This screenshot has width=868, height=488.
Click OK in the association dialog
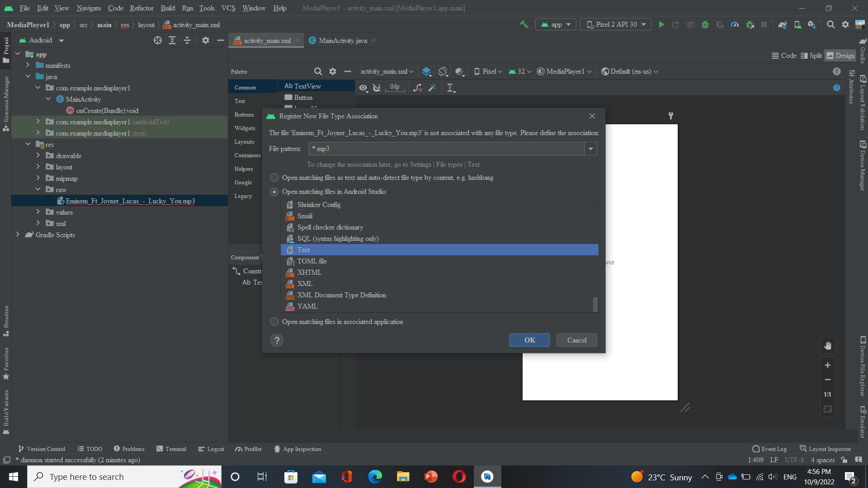529,340
